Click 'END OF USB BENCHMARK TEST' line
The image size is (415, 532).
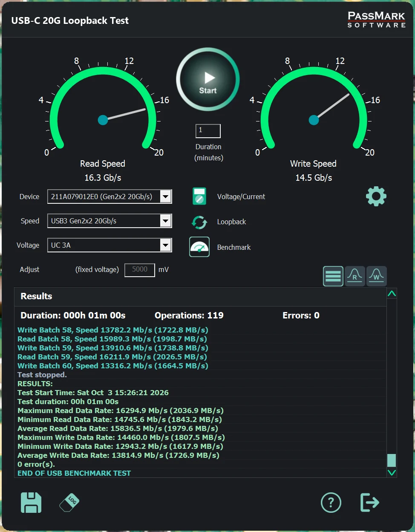[x=74, y=473]
